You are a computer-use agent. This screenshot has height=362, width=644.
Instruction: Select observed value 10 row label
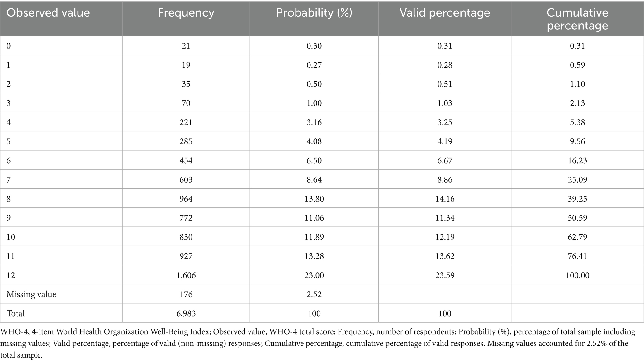(11, 237)
